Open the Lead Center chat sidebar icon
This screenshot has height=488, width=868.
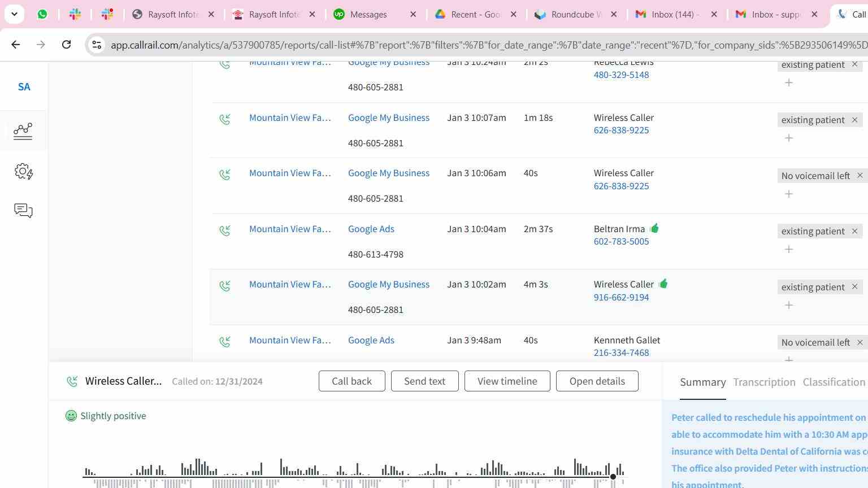click(x=23, y=211)
